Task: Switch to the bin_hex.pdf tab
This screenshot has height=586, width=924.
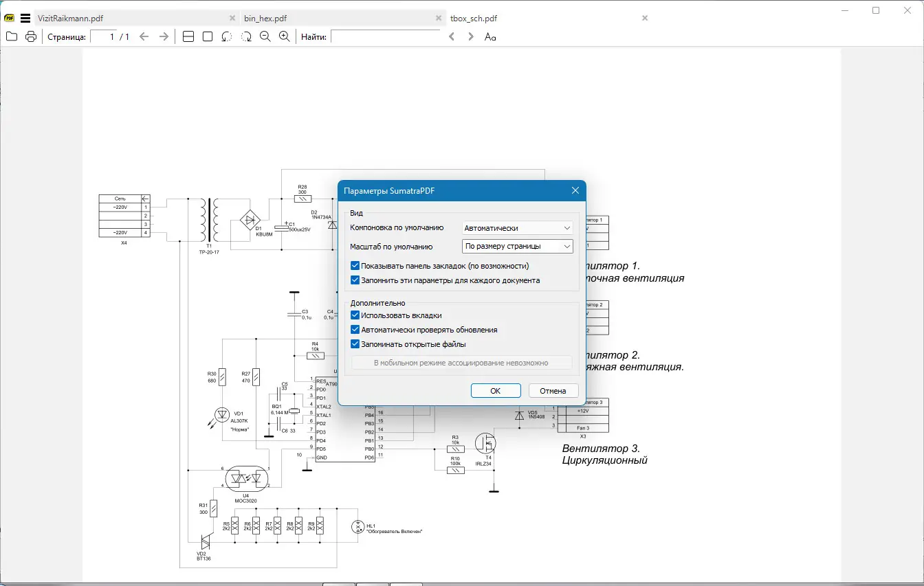Action: coord(342,19)
